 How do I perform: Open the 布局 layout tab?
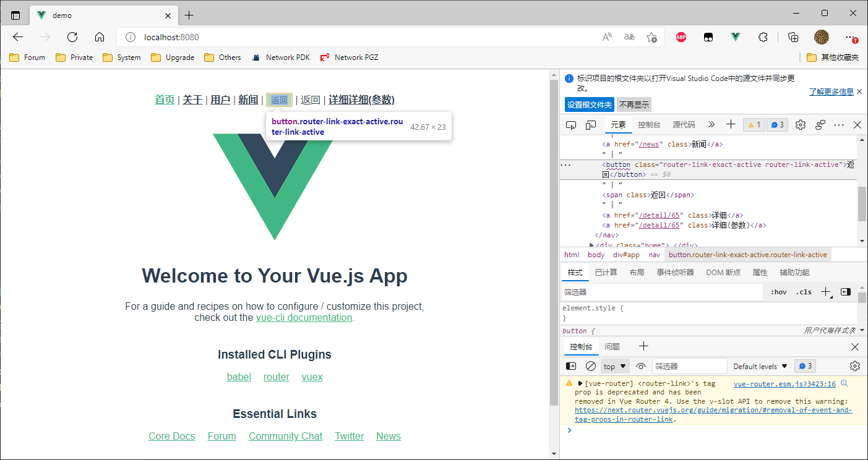pyautogui.click(x=637, y=273)
